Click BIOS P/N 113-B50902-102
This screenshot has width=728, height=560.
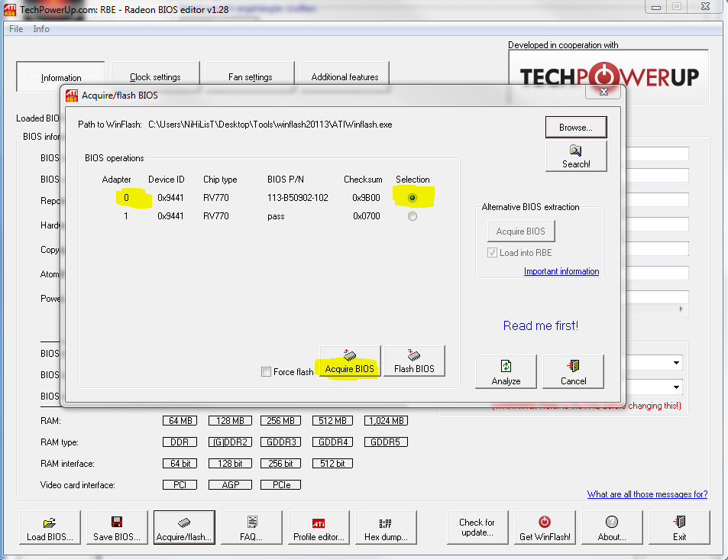(x=298, y=198)
